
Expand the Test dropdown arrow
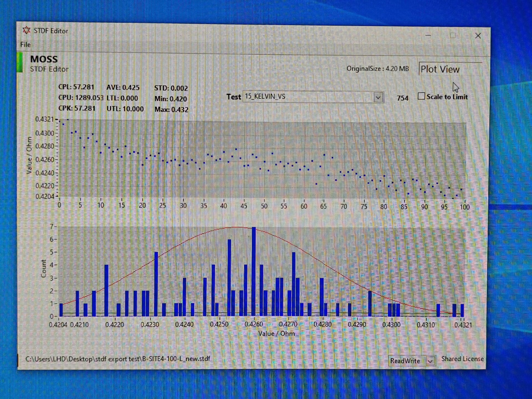click(378, 97)
